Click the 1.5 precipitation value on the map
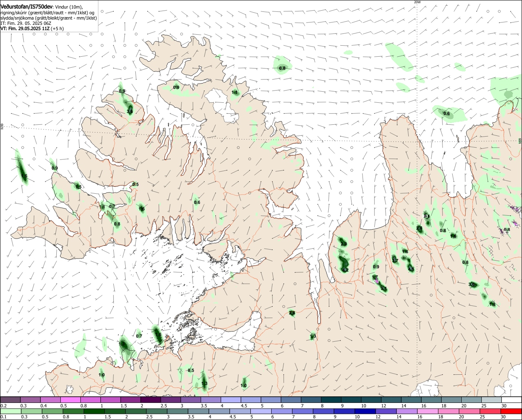Viewport: 522px width, 420px height. [x=78, y=187]
